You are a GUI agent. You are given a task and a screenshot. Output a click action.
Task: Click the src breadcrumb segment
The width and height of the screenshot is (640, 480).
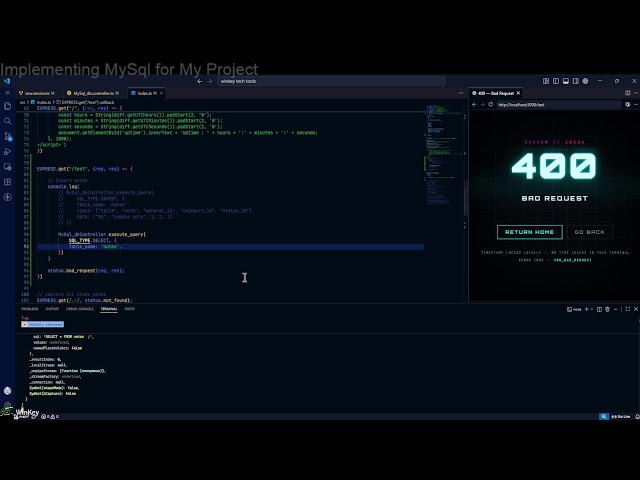point(22,102)
